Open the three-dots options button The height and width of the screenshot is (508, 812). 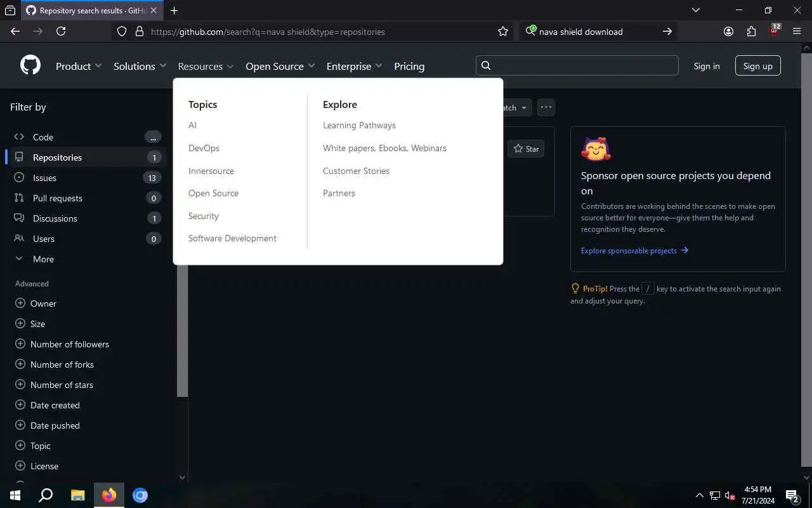click(546, 107)
